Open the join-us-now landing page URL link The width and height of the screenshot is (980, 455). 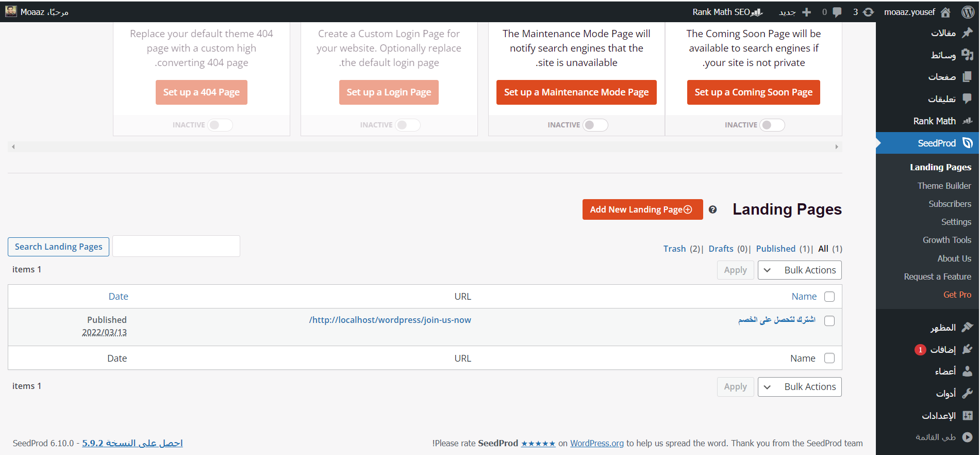pos(390,320)
